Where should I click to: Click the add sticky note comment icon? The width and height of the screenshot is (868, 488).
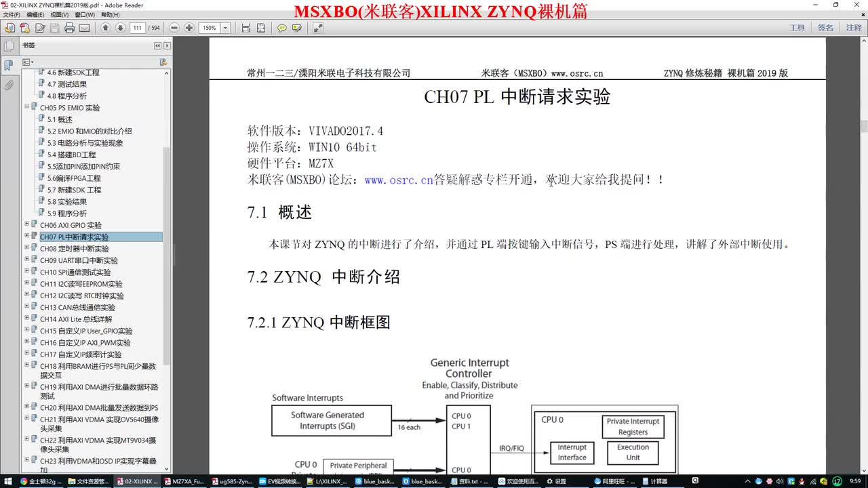tap(281, 28)
